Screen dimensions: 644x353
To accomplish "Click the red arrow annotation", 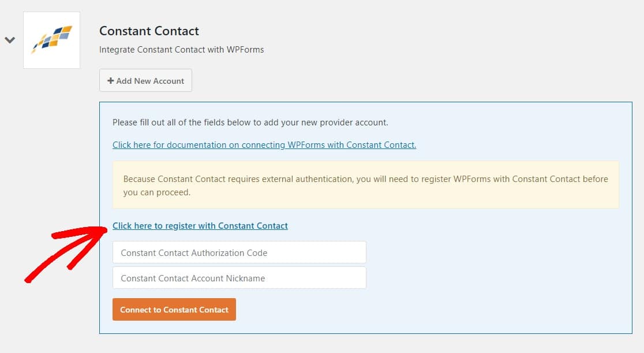I will (x=66, y=254).
